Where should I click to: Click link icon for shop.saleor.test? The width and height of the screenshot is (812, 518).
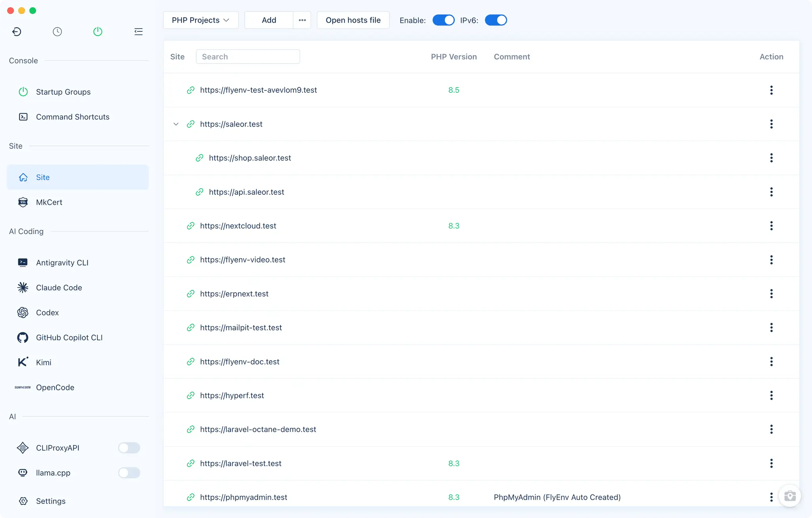(x=199, y=158)
